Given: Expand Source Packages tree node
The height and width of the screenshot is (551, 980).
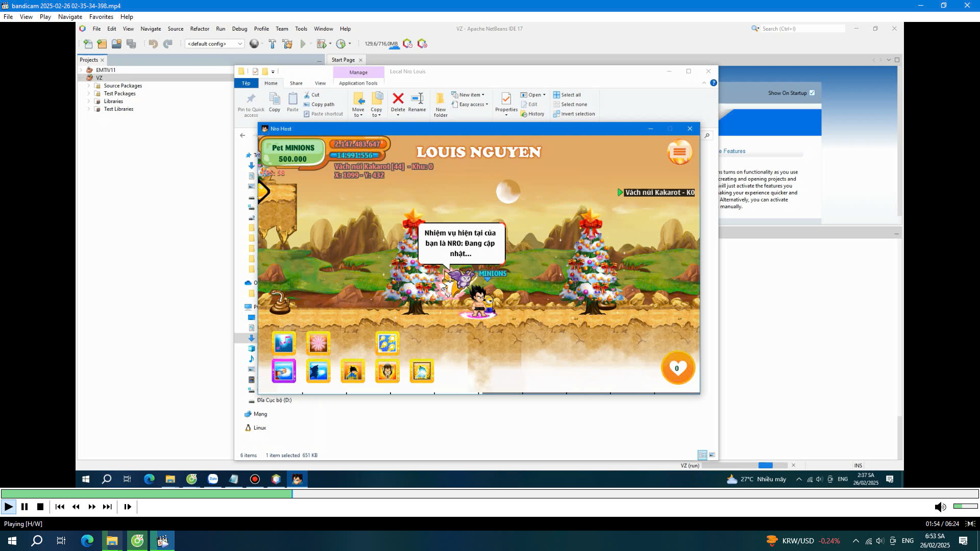Looking at the screenshot, I should 88,86.
